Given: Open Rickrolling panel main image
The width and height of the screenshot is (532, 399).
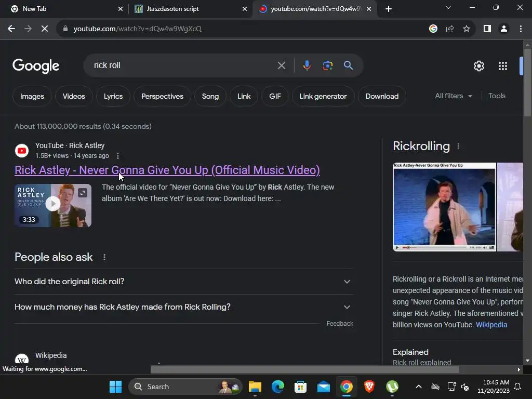Looking at the screenshot, I should (444, 207).
